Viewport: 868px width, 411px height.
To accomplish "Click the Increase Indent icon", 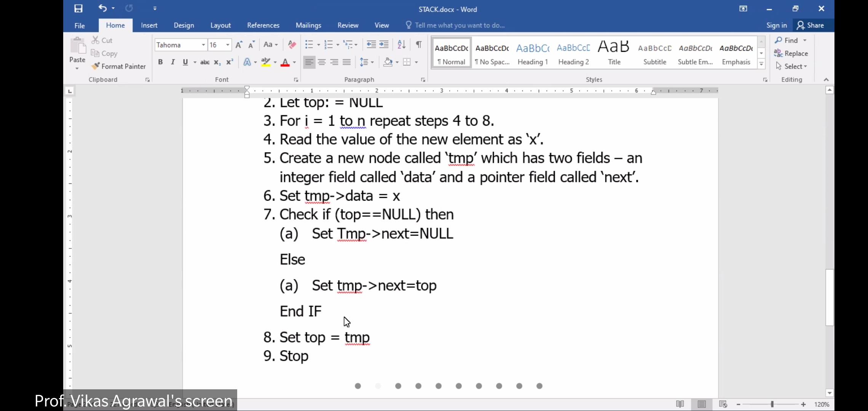I will click(x=384, y=45).
